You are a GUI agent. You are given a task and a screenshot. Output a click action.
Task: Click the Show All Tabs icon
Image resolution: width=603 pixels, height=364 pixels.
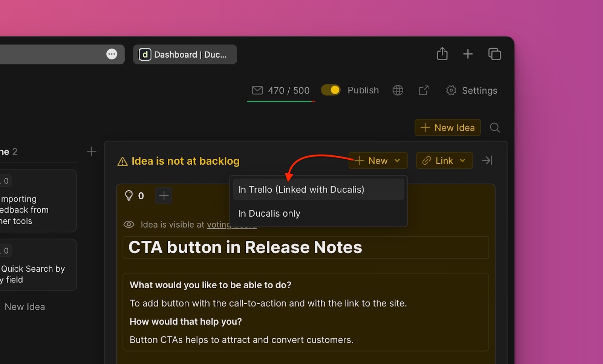(x=494, y=54)
